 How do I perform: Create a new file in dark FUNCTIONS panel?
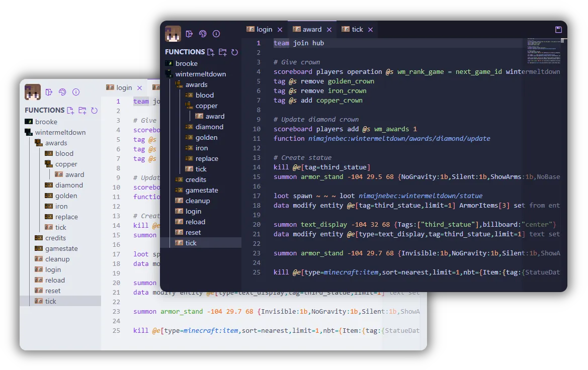(211, 52)
